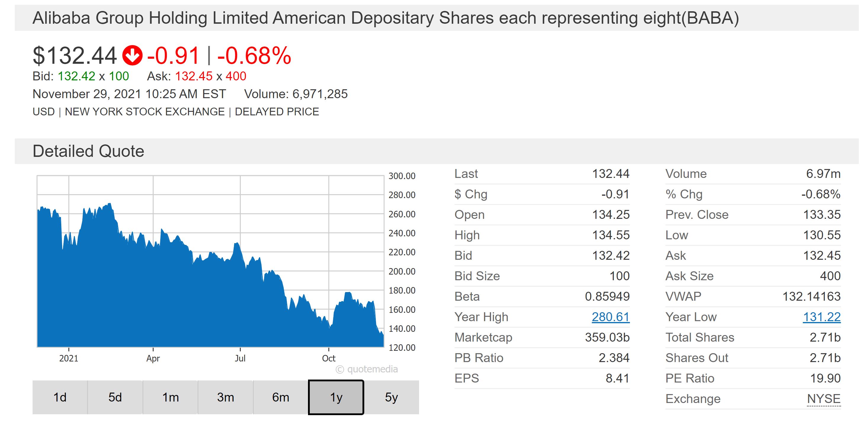Select the 5d chart range tab
Screen dimensions: 868x427
115,397
